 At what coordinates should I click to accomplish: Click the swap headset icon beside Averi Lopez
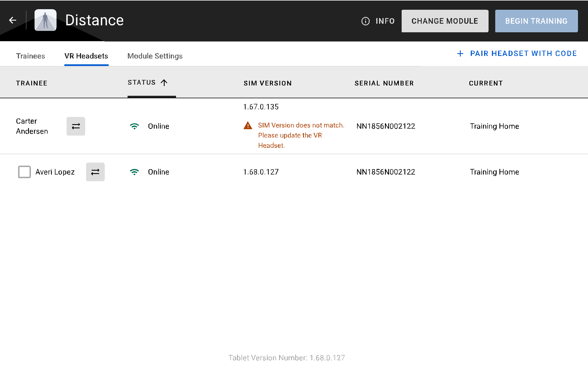[95, 172]
